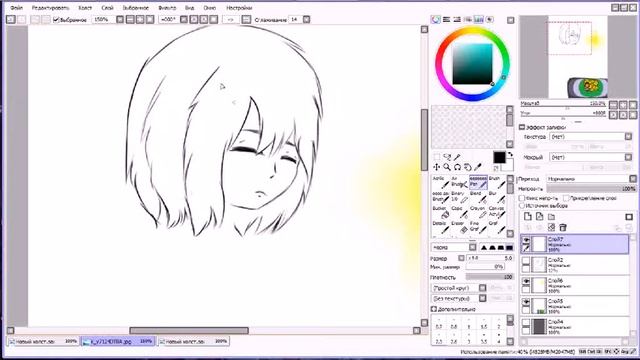Swap foreground and background colors
Image resolution: width=640 pixels, height=360 pixels.
(510, 154)
